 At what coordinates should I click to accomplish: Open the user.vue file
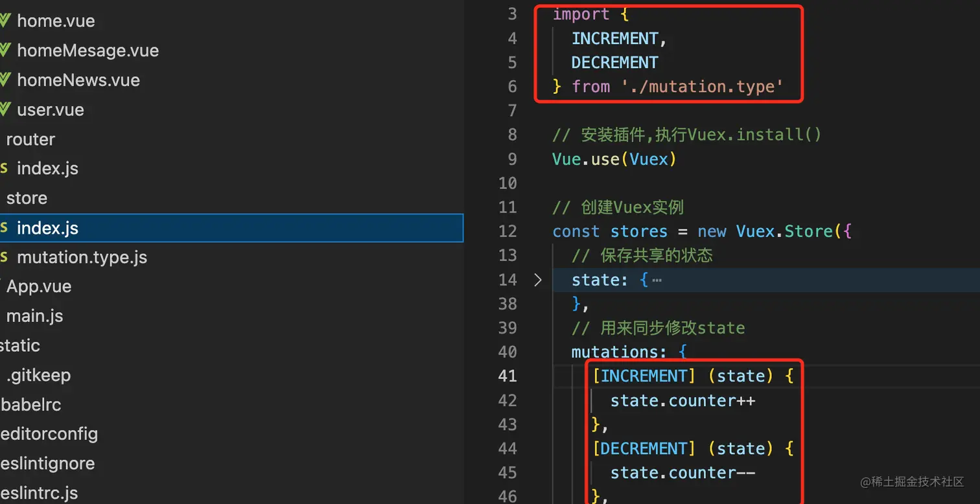coord(51,109)
